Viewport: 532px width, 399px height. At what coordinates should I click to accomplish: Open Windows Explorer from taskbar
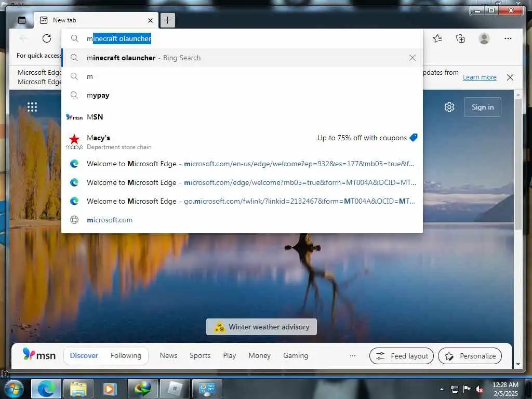pos(78,389)
